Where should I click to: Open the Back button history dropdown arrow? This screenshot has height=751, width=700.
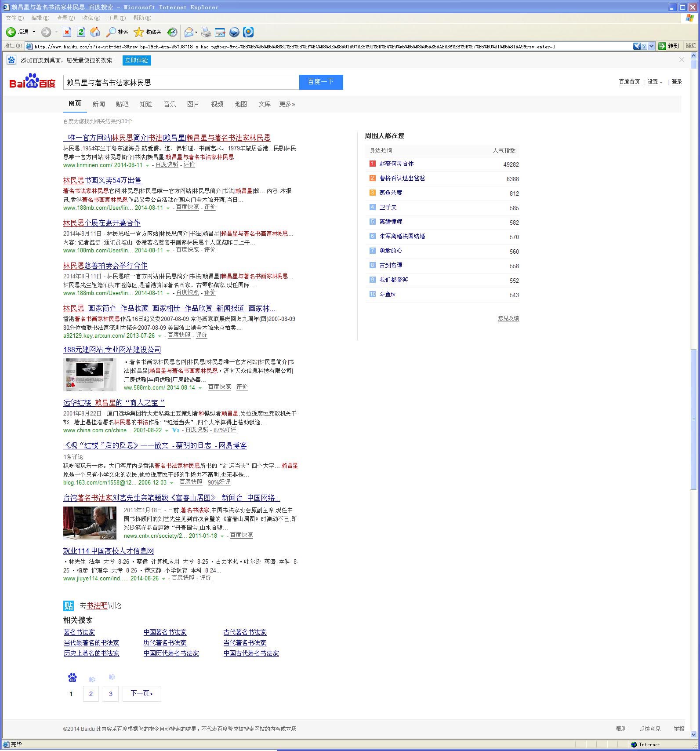34,32
